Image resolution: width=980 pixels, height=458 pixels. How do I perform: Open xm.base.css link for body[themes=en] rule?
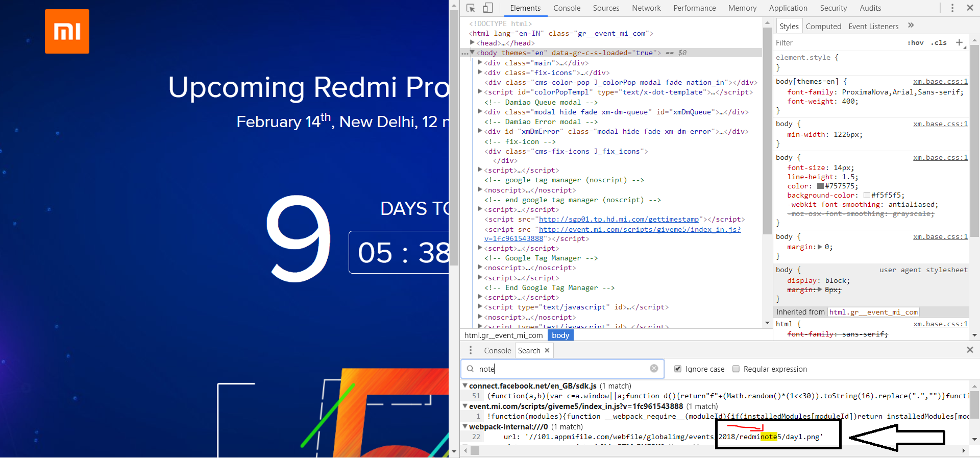point(940,81)
